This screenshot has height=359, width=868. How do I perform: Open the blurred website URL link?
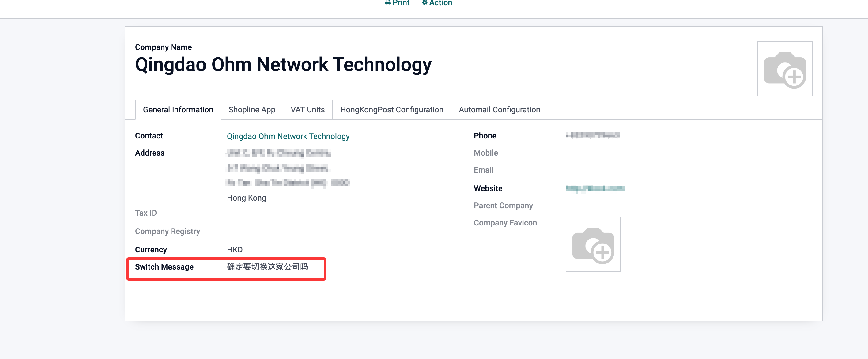[x=595, y=188]
